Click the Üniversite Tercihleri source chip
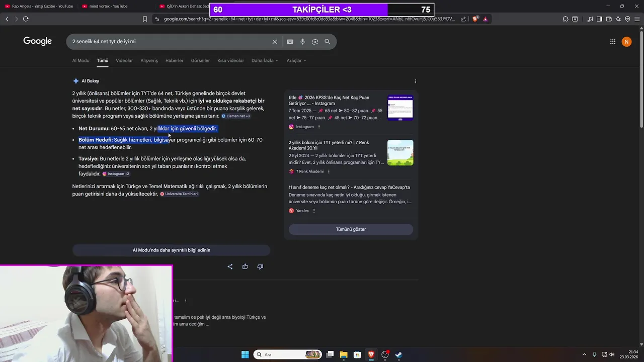This screenshot has width=644, height=362. [x=179, y=194]
